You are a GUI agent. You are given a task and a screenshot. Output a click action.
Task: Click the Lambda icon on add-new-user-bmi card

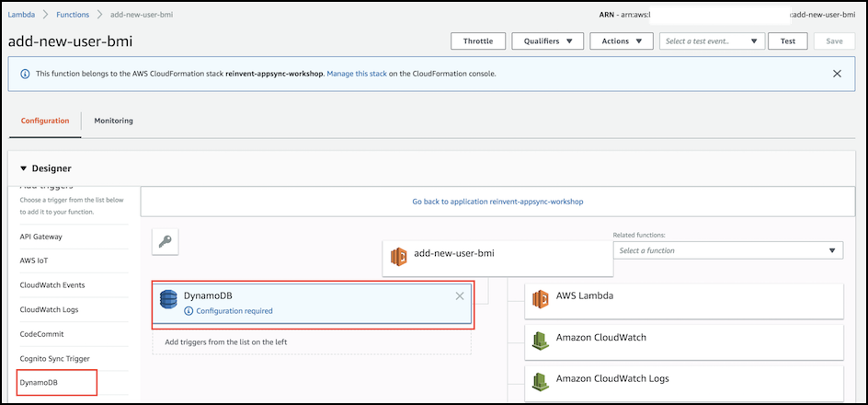pyautogui.click(x=398, y=257)
